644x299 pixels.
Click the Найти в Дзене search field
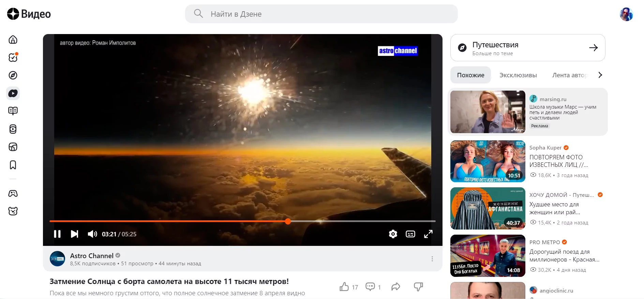tap(321, 14)
